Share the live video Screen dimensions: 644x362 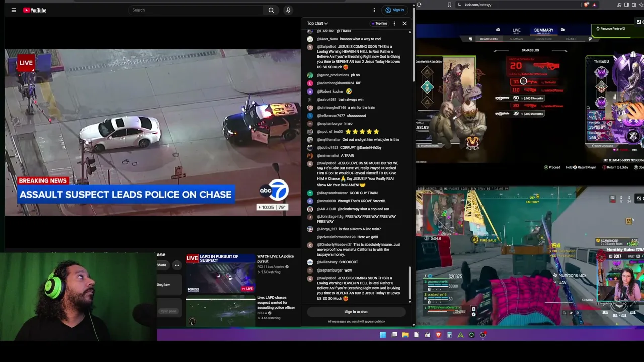tap(162, 265)
